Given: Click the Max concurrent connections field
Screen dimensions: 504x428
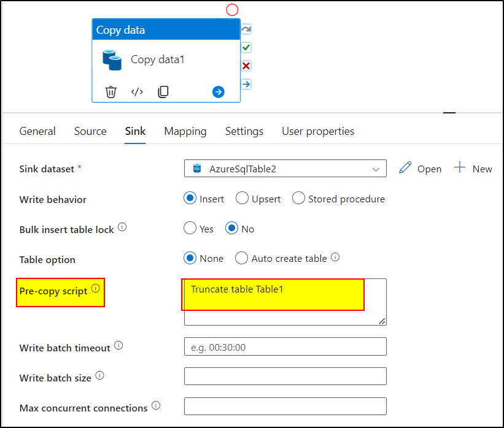Looking at the screenshot, I should point(285,406).
